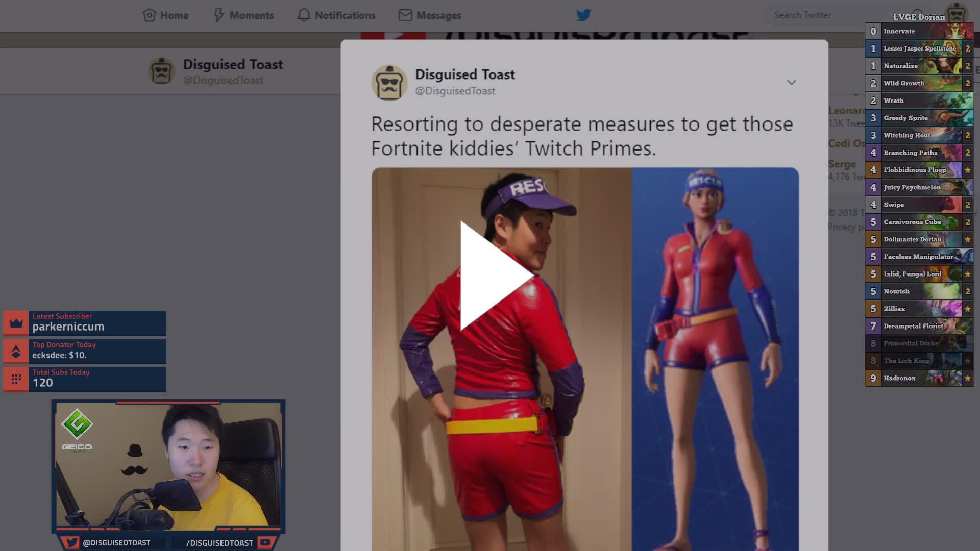Click the Fortnite character image in tweet
Image resolution: width=980 pixels, height=551 pixels.
pos(715,359)
